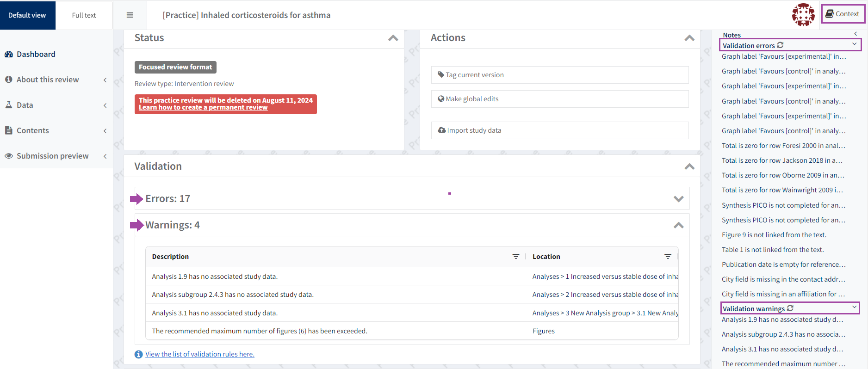This screenshot has height=369, width=868.
Task: Expand About this review in sidebar
Action: tap(48, 80)
